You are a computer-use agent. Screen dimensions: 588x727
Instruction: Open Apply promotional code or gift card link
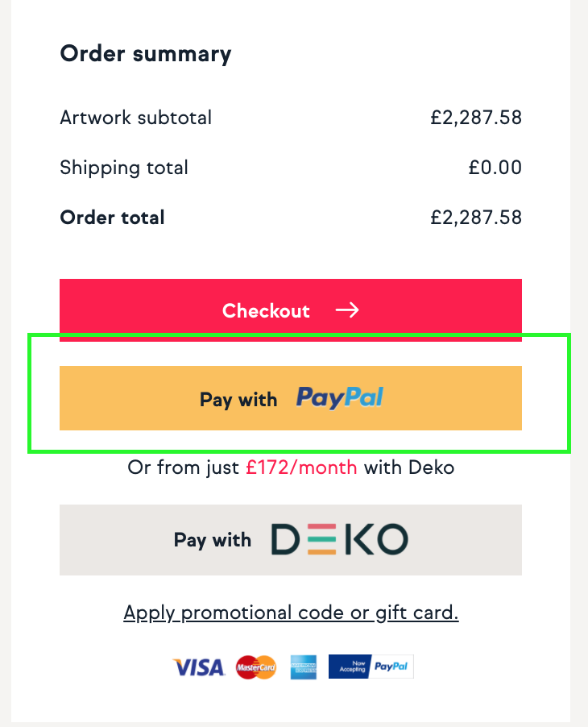coord(291,613)
